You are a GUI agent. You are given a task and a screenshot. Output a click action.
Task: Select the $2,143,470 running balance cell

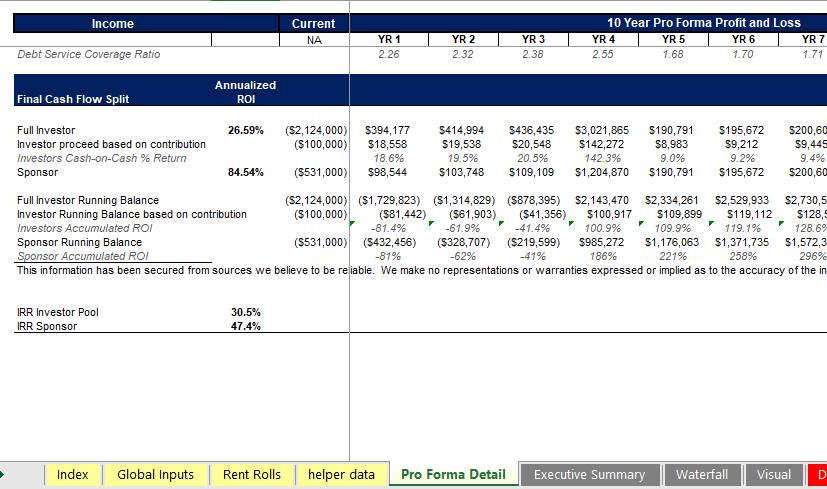pos(602,200)
